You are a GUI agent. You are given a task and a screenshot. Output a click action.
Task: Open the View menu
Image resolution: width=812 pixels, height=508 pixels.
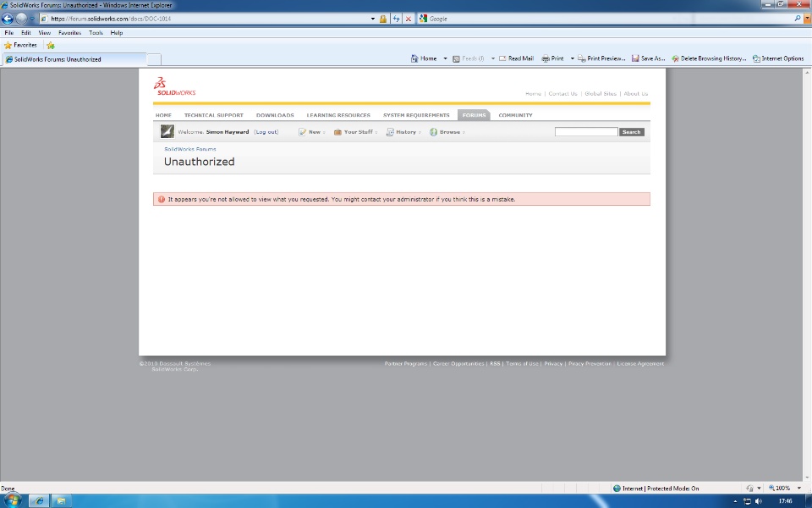[x=45, y=33]
